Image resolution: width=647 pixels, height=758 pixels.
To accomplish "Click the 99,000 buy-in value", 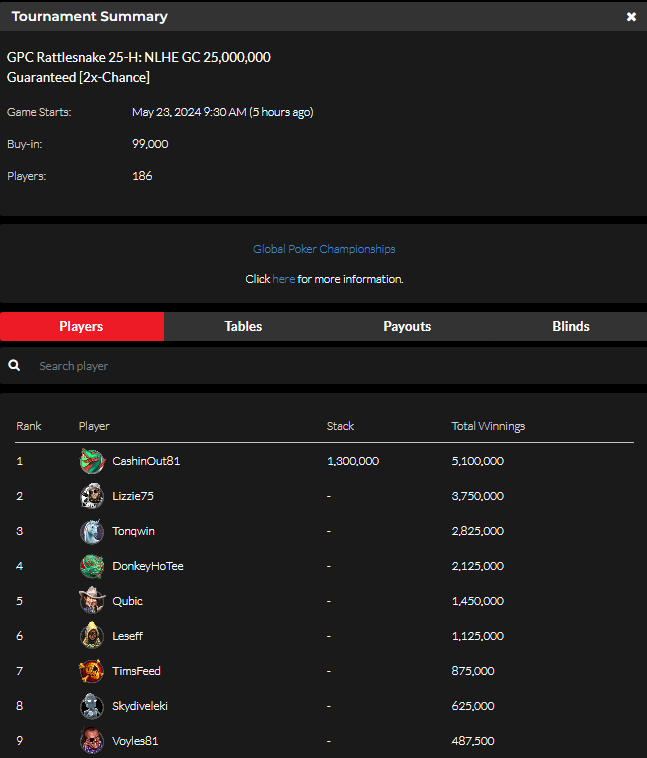I will (150, 144).
